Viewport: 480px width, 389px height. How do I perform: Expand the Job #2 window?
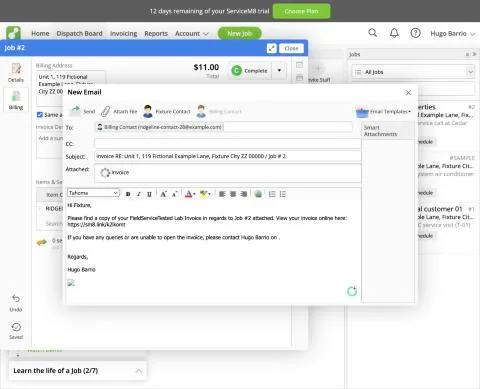point(272,48)
